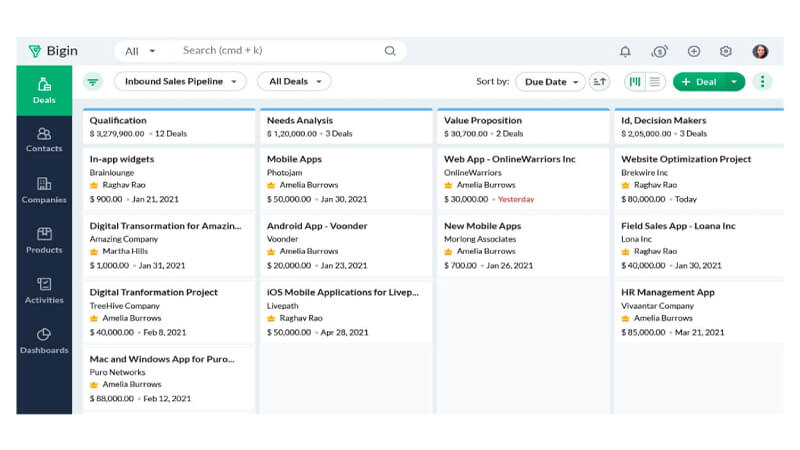Open the Contacts sidebar module

44,140
